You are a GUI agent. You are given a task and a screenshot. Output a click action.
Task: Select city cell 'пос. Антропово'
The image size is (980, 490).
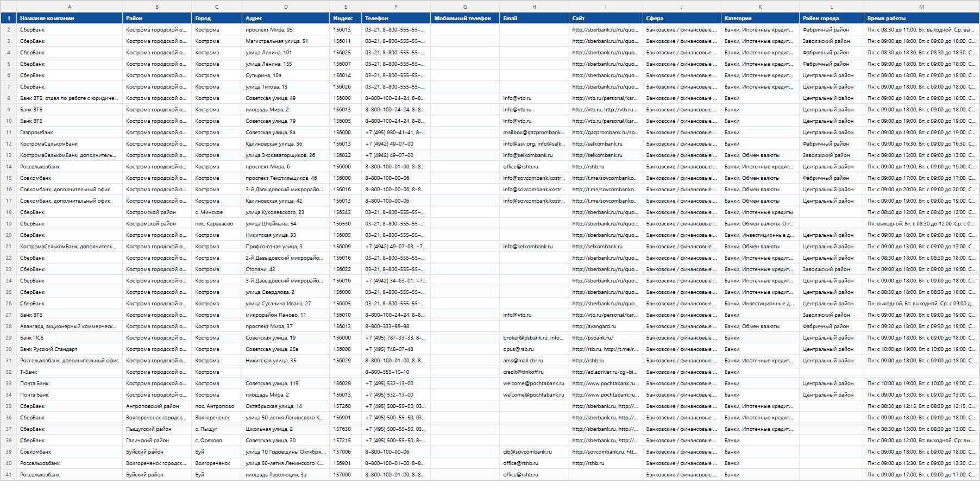(217, 406)
